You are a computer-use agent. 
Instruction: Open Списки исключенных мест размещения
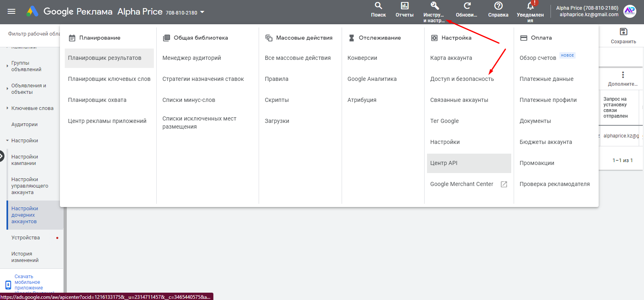tap(199, 123)
